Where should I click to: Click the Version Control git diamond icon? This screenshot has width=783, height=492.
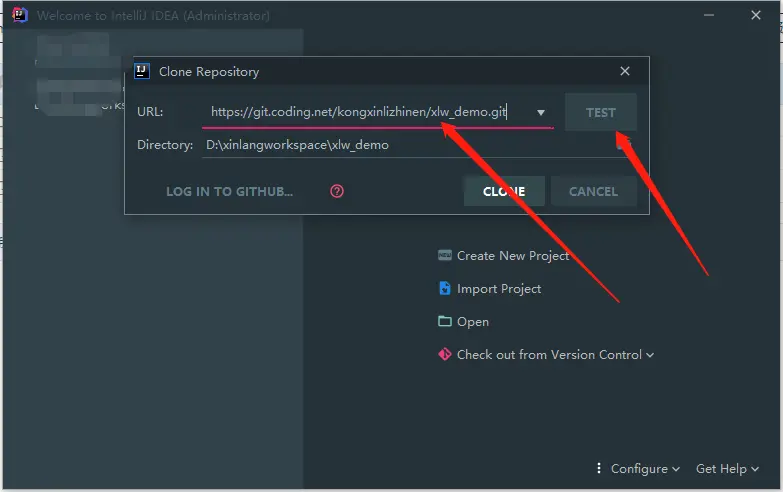444,354
